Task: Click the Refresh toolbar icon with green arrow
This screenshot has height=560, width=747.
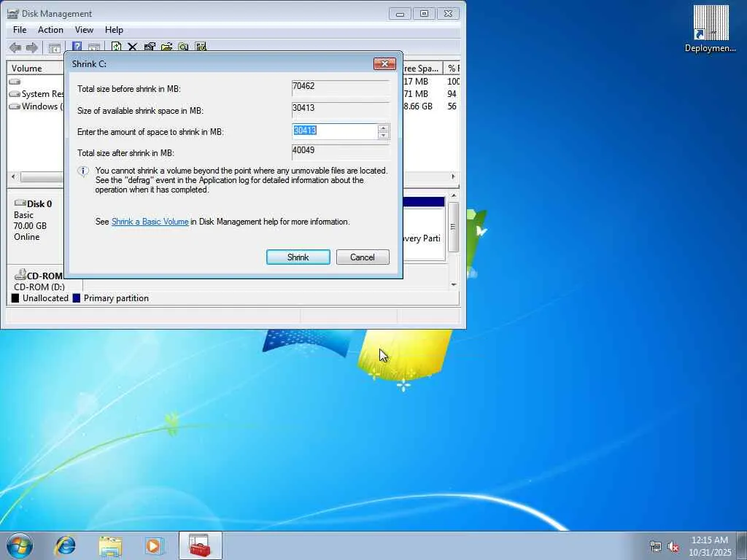Action: [x=116, y=47]
